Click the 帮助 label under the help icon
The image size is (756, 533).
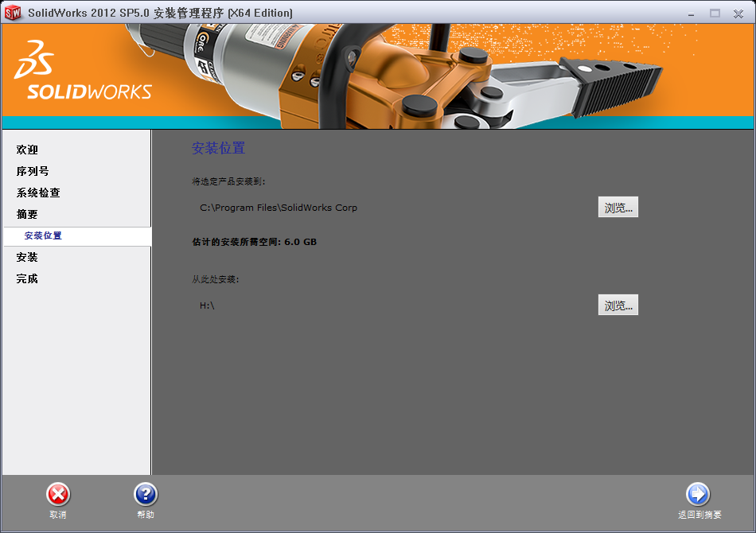146,515
